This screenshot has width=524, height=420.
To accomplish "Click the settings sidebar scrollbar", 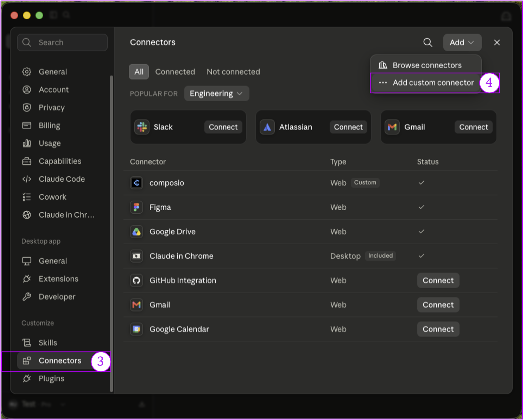I will point(111,233).
